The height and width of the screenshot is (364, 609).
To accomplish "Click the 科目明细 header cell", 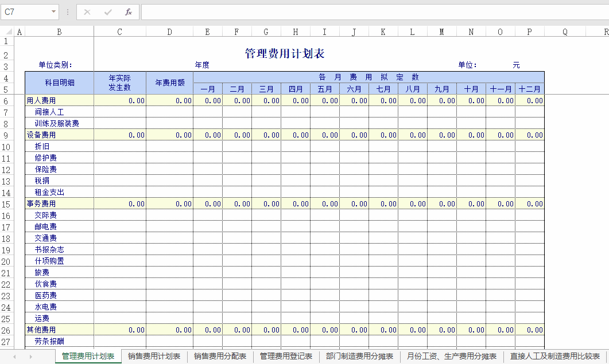I will 60,83.
